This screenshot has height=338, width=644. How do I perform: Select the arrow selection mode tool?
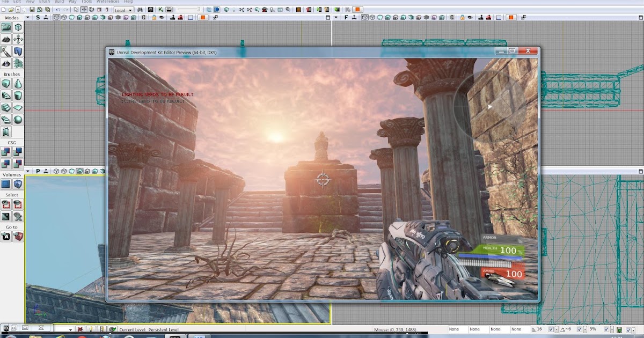coord(76,10)
